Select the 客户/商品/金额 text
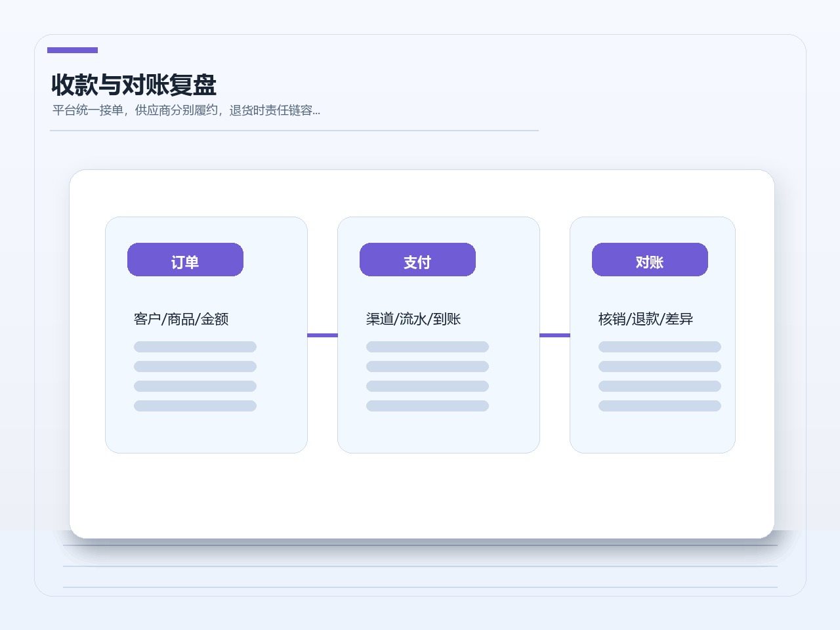 click(x=181, y=319)
